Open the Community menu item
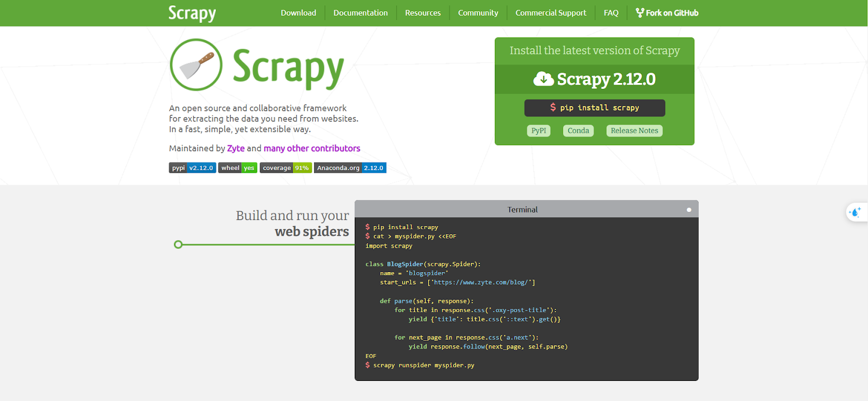868x401 pixels. click(x=478, y=13)
